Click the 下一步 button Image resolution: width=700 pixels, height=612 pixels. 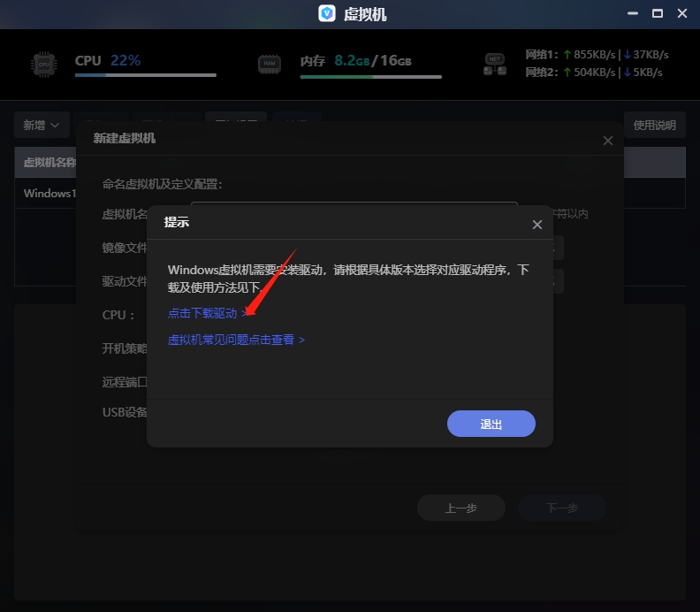click(562, 508)
